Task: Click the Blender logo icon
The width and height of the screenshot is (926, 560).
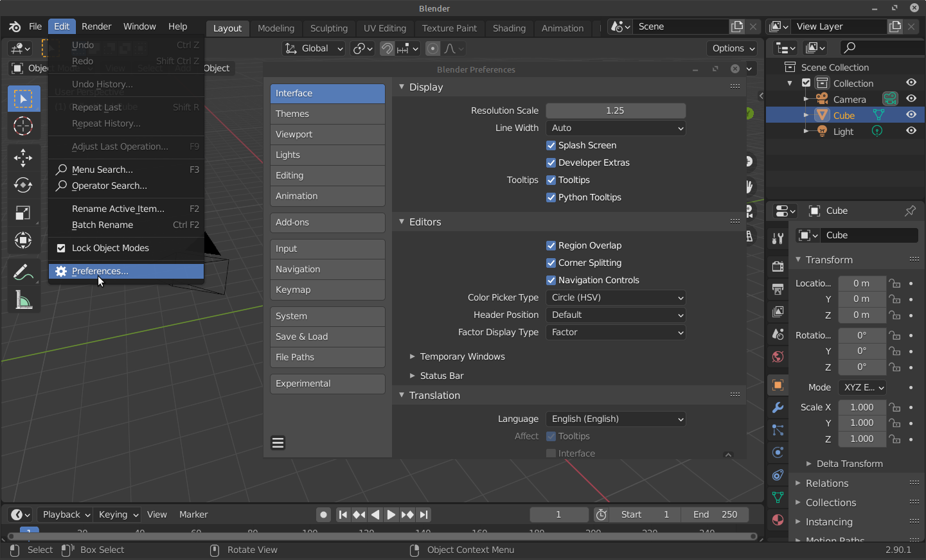Action: (15, 26)
